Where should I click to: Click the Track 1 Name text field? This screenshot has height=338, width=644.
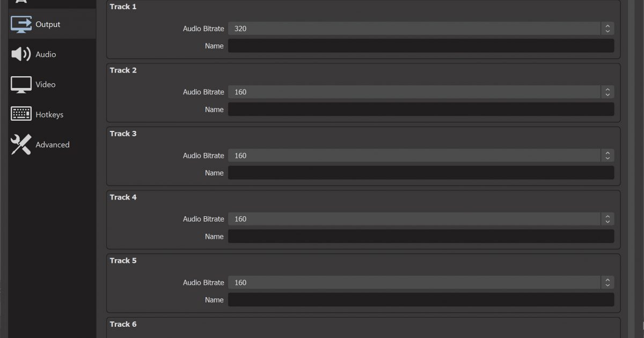click(x=421, y=46)
